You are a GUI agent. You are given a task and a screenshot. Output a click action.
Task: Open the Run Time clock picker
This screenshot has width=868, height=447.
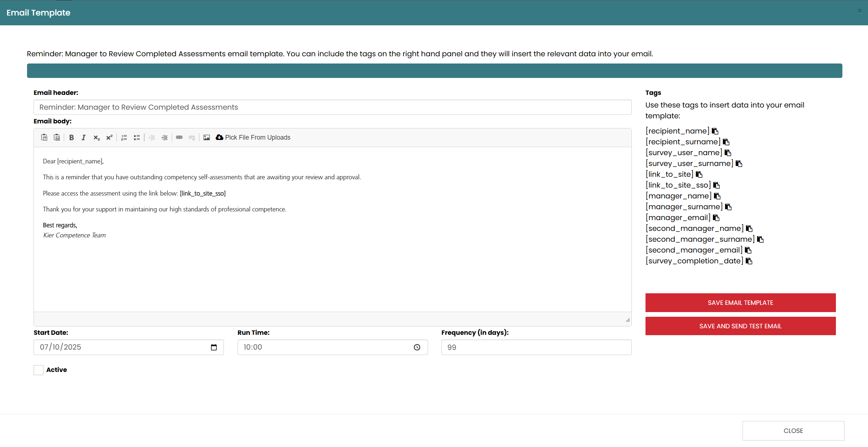[x=417, y=347]
